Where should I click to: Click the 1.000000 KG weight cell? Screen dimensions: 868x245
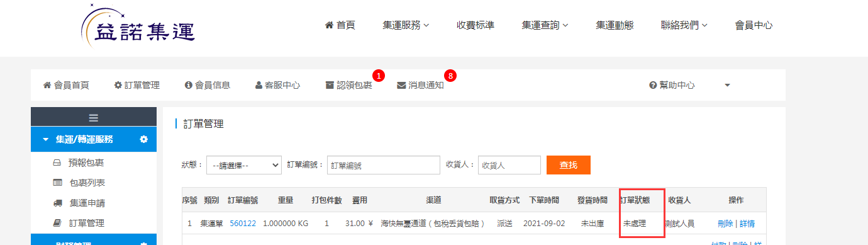285,223
